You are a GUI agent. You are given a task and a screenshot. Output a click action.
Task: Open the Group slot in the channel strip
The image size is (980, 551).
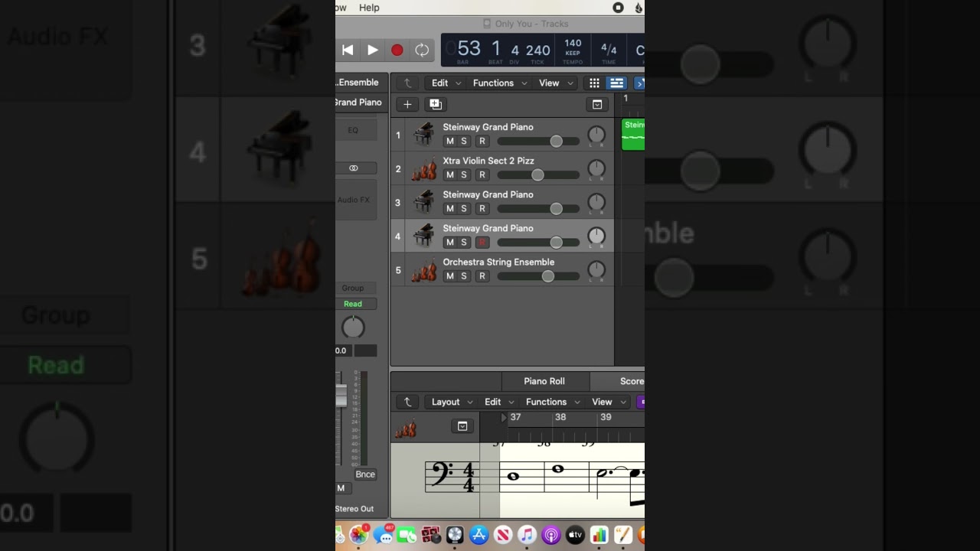point(353,288)
